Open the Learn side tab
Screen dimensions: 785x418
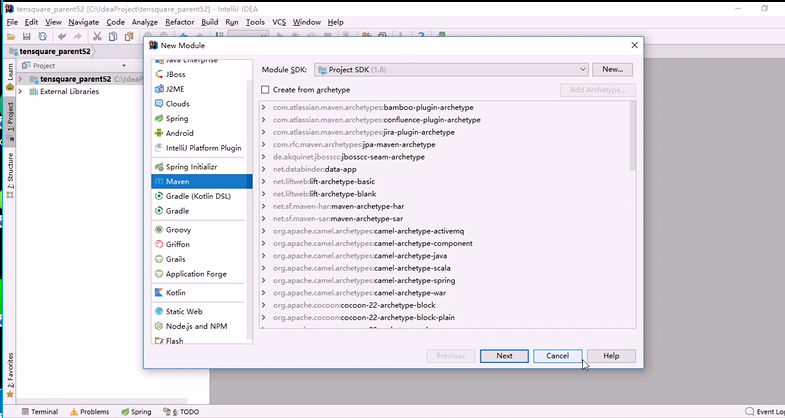pyautogui.click(x=10, y=78)
